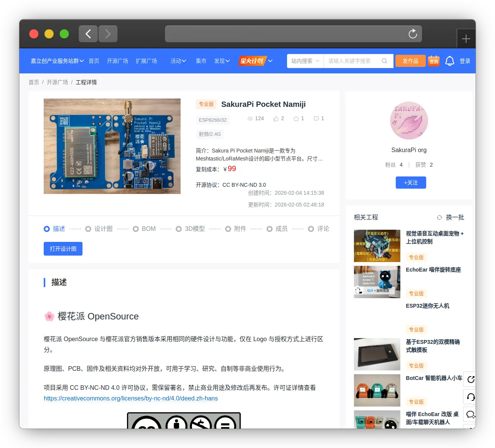495x448 pixels.
Task: Expand the 活动 dropdown menu
Action: [x=178, y=61]
